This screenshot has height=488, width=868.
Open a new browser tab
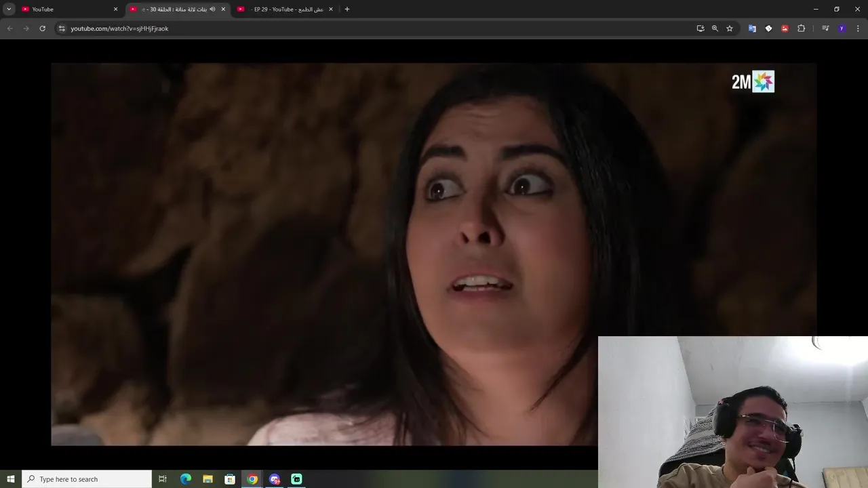pyautogui.click(x=347, y=9)
